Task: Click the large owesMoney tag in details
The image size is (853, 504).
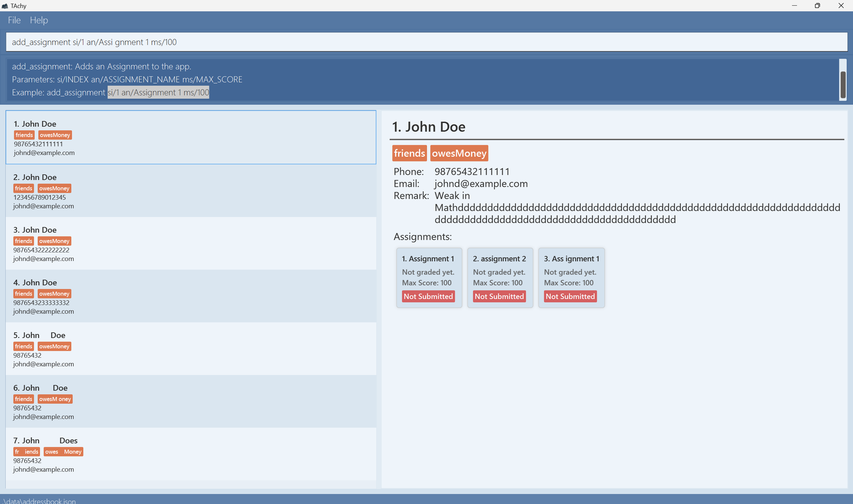Action: pyautogui.click(x=459, y=153)
